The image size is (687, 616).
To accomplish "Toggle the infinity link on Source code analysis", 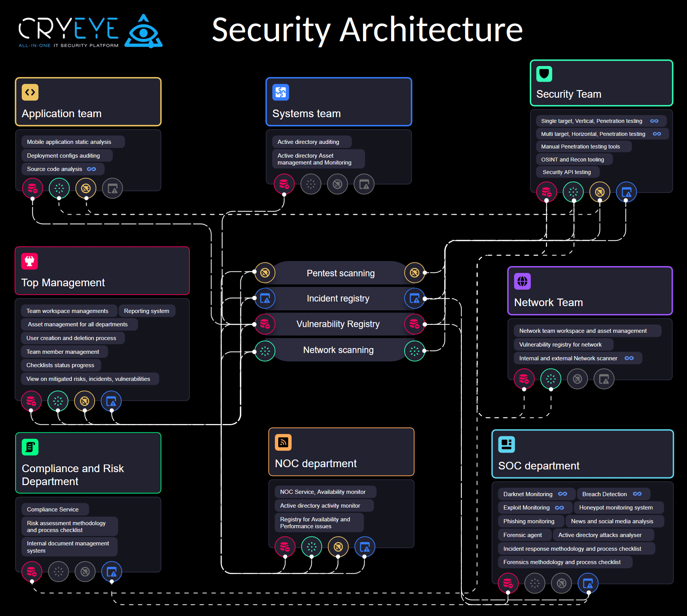I will pos(92,169).
